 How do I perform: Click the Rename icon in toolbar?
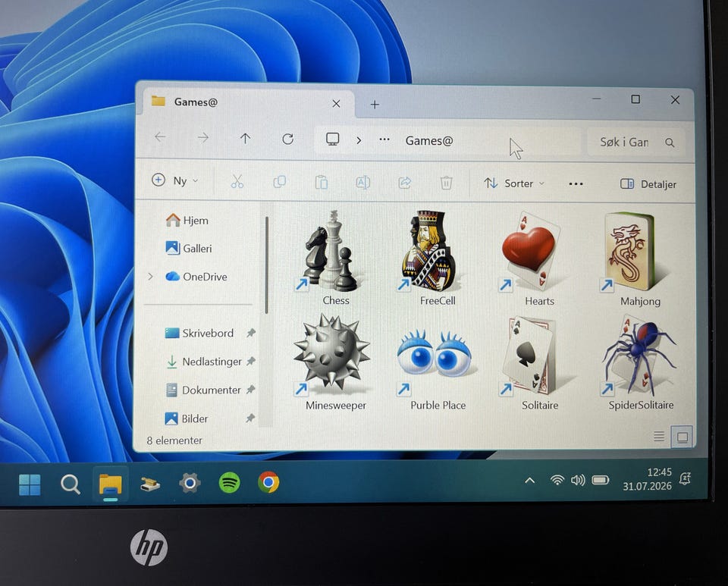[x=362, y=183]
